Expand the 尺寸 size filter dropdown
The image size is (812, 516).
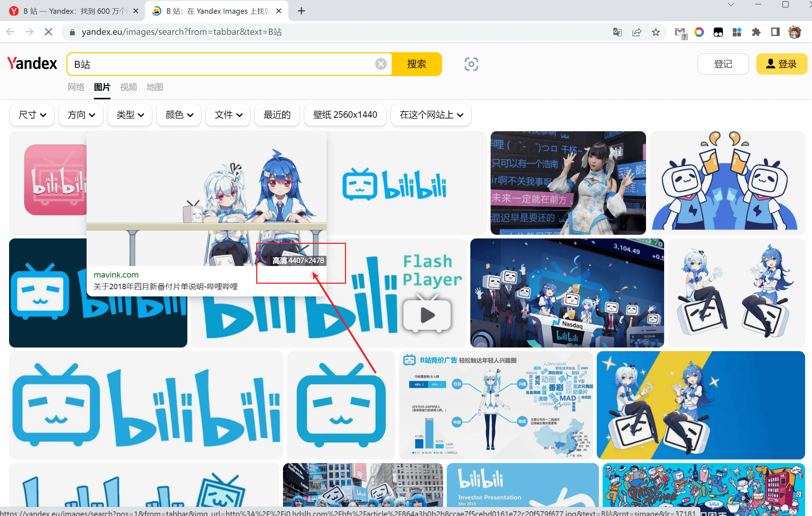tap(32, 115)
